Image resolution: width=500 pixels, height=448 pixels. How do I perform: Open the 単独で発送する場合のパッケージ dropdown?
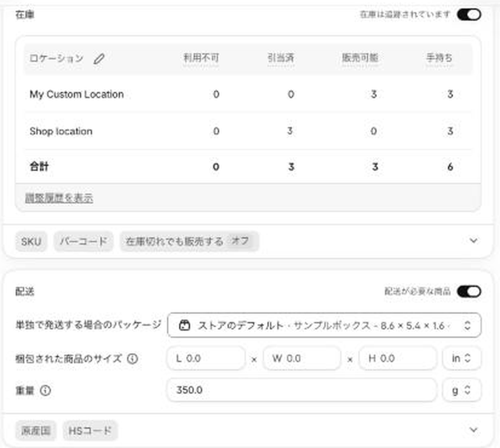(x=324, y=325)
